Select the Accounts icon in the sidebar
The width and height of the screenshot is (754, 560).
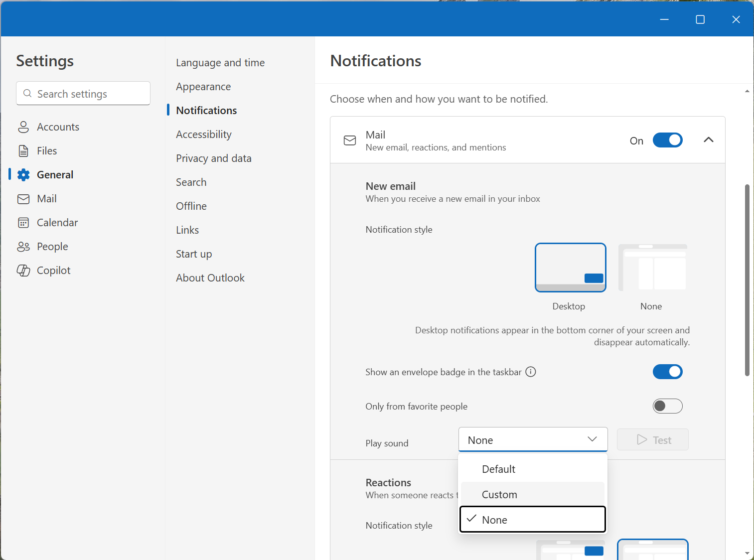[23, 127]
